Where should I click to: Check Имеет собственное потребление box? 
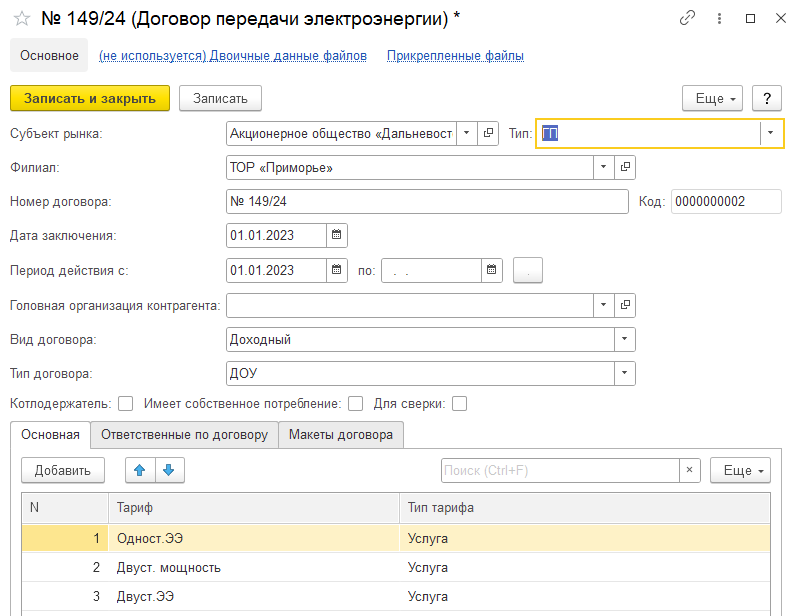[355, 404]
